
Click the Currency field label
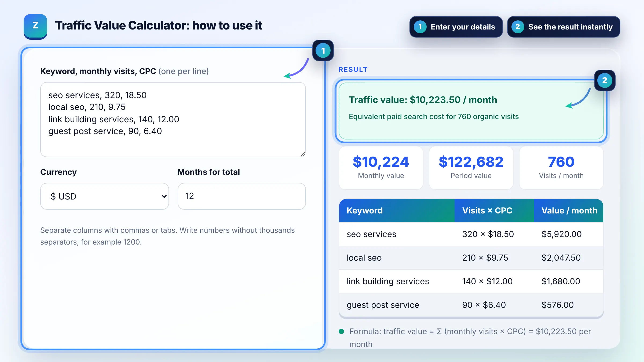[58, 172]
